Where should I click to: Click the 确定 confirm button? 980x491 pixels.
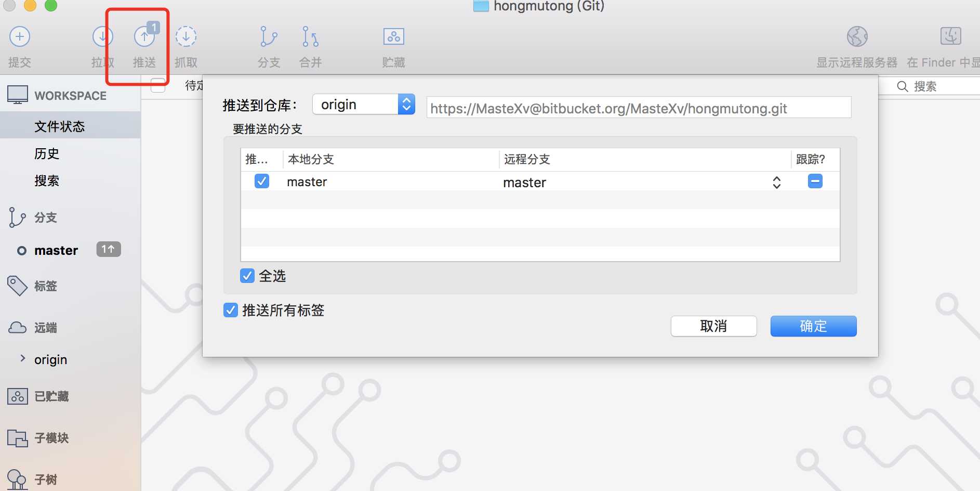point(813,326)
